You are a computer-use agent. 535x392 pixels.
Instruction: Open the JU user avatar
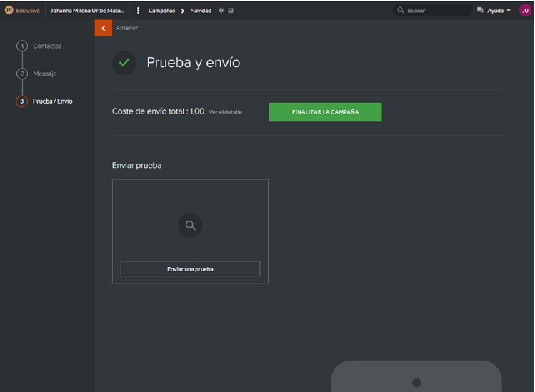pyautogui.click(x=525, y=11)
